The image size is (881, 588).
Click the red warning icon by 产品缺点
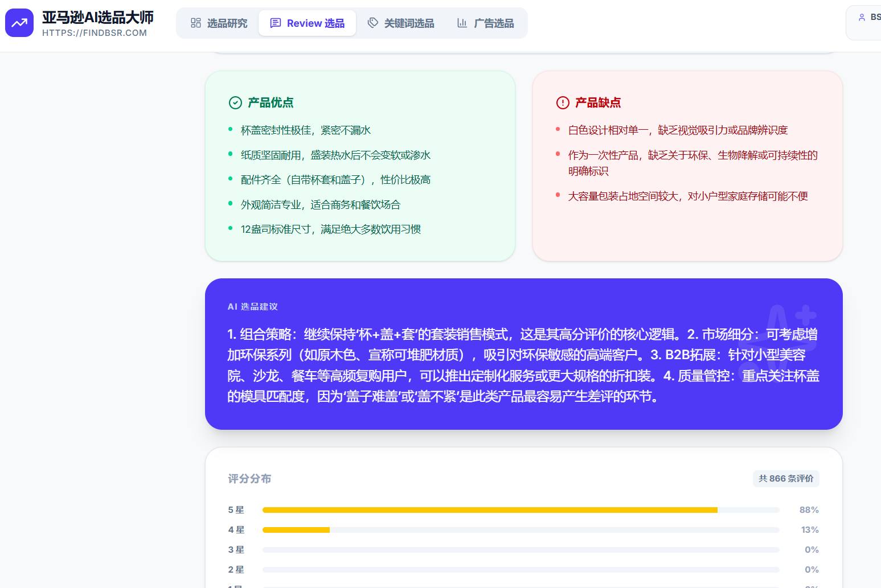(x=563, y=102)
